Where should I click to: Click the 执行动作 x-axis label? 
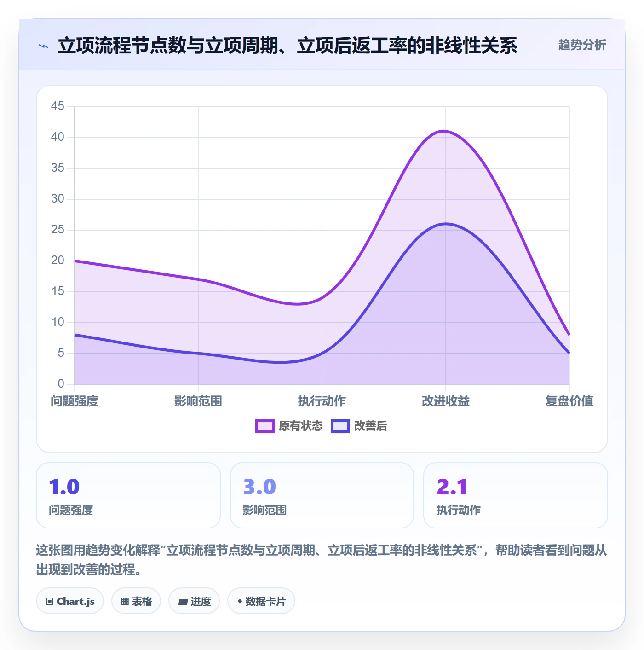tap(322, 401)
